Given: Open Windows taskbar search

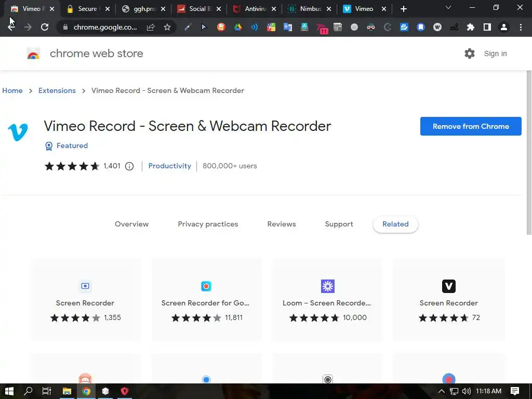Looking at the screenshot, I should (28, 391).
